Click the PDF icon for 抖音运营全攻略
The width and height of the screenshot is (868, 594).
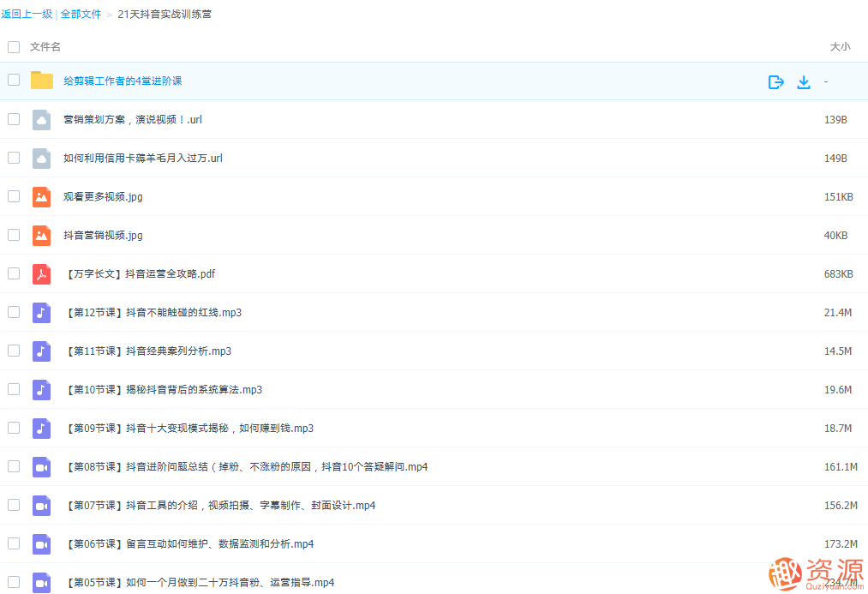pos(41,274)
